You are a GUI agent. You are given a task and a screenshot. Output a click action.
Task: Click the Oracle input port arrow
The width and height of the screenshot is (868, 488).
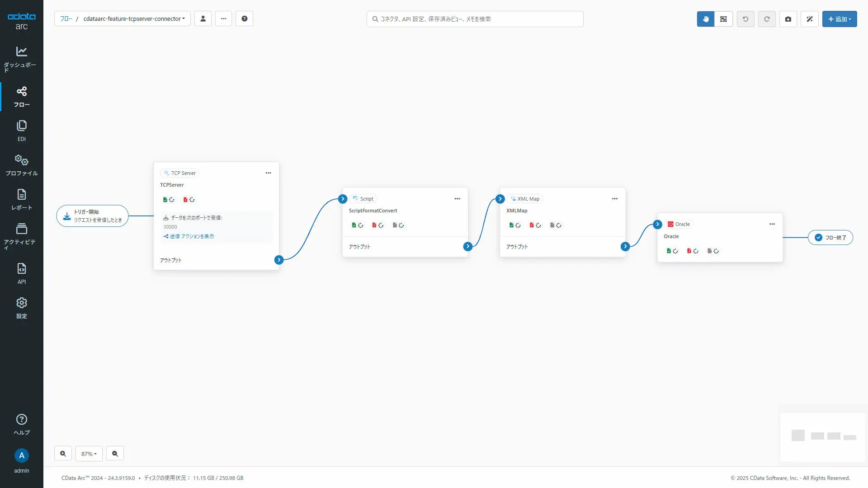click(658, 225)
